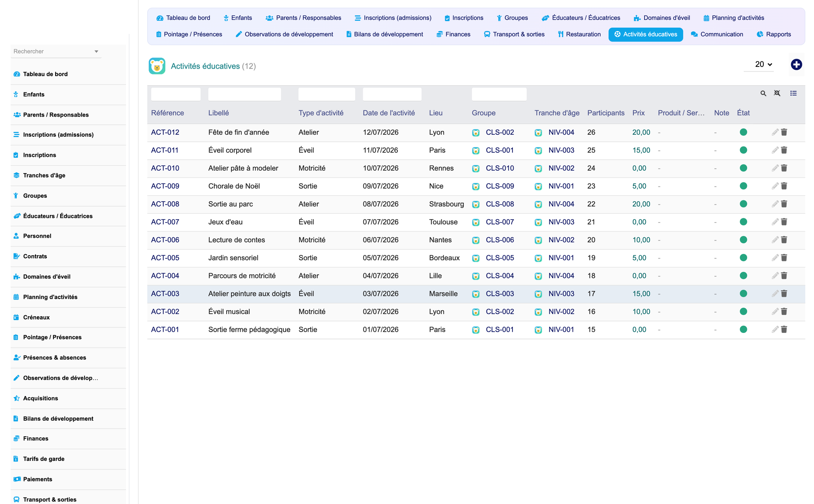Delete ACT-010 using its trash icon

coord(784,168)
